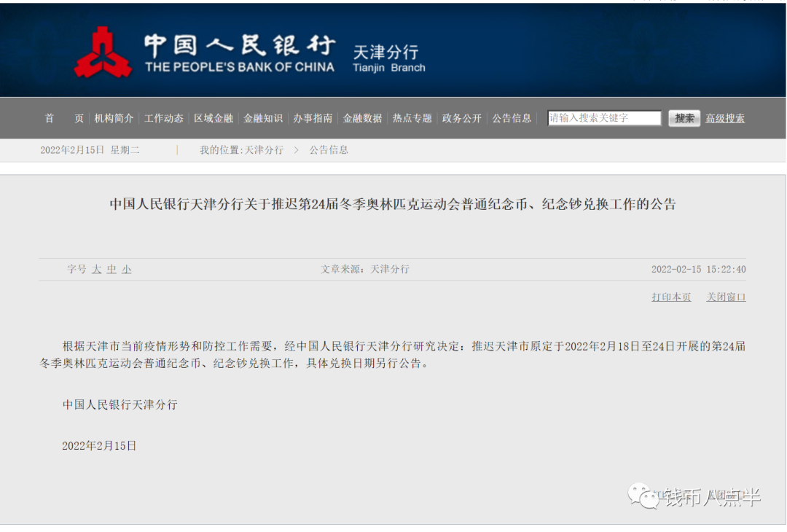Click the 搜索 search button
The width and height of the screenshot is (787, 532).
click(x=684, y=119)
